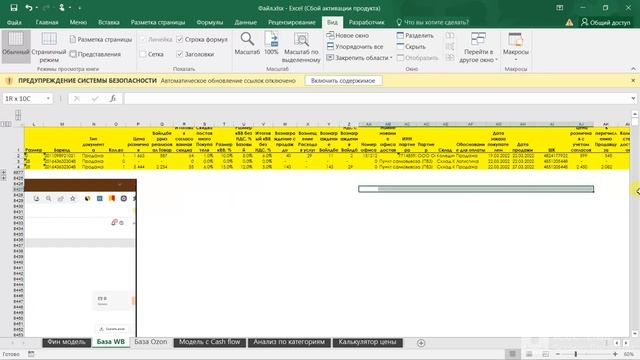Click in the formula bar input
This screenshot has width=640, height=360.
376,98
